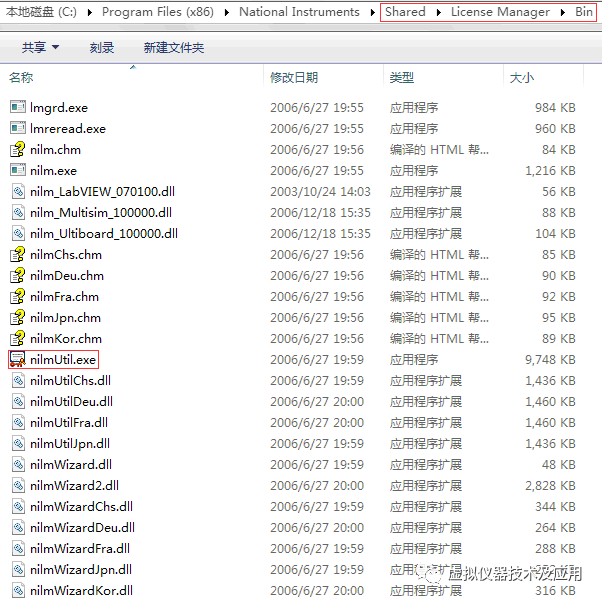The width and height of the screenshot is (602, 601).
Task: Click date 2003/10/24 14:03
Action: 320,191
